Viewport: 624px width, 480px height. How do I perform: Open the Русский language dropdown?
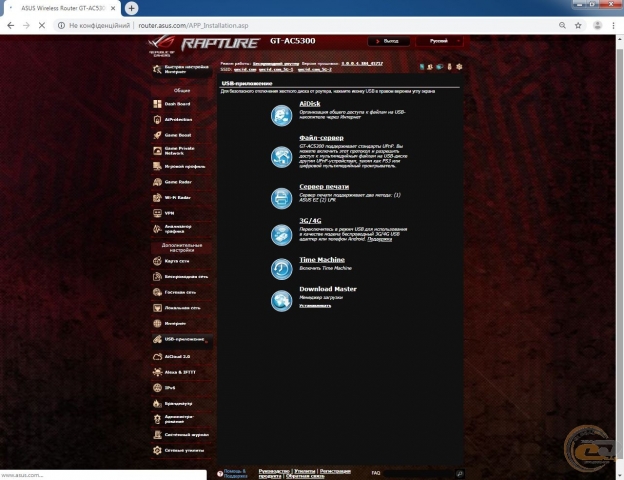(x=439, y=41)
